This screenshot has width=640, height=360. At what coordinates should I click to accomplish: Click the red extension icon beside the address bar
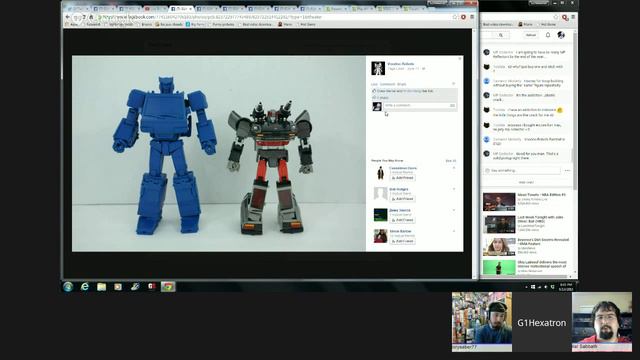click(x=464, y=17)
